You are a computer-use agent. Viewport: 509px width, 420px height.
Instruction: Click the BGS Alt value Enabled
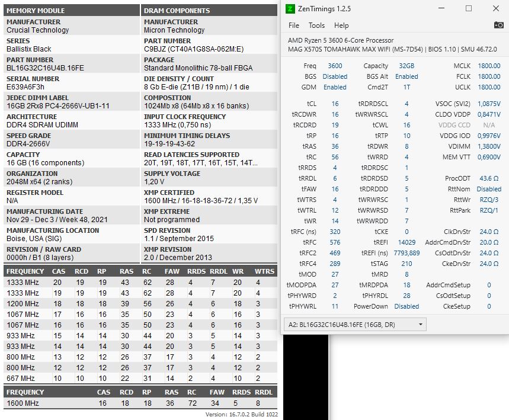pyautogui.click(x=406, y=76)
